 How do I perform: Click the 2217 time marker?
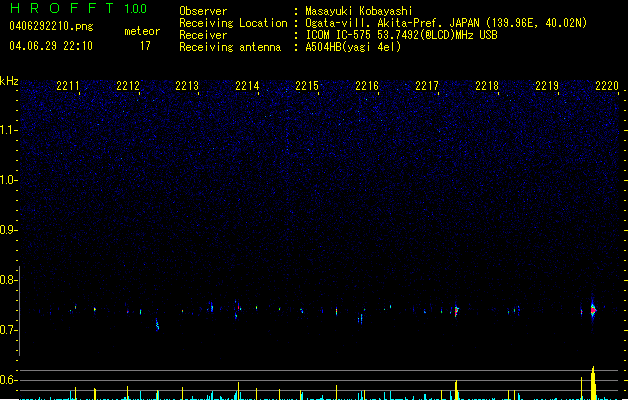[427, 86]
